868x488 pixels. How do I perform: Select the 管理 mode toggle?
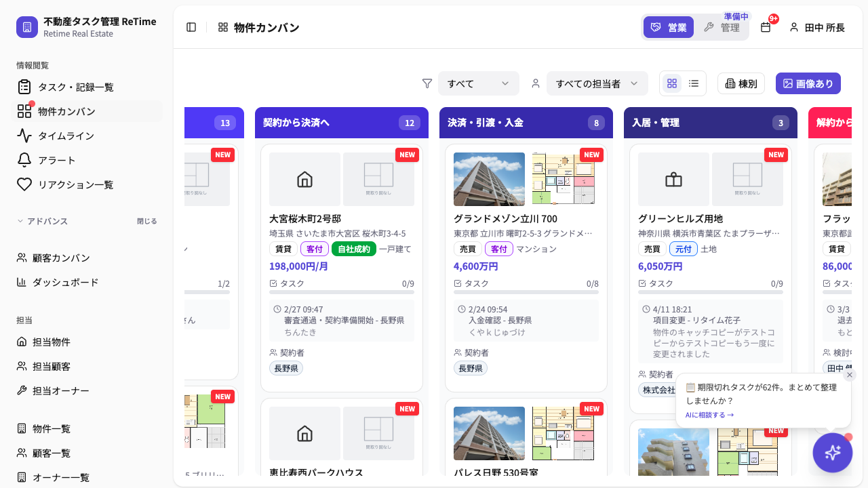pyautogui.click(x=722, y=27)
